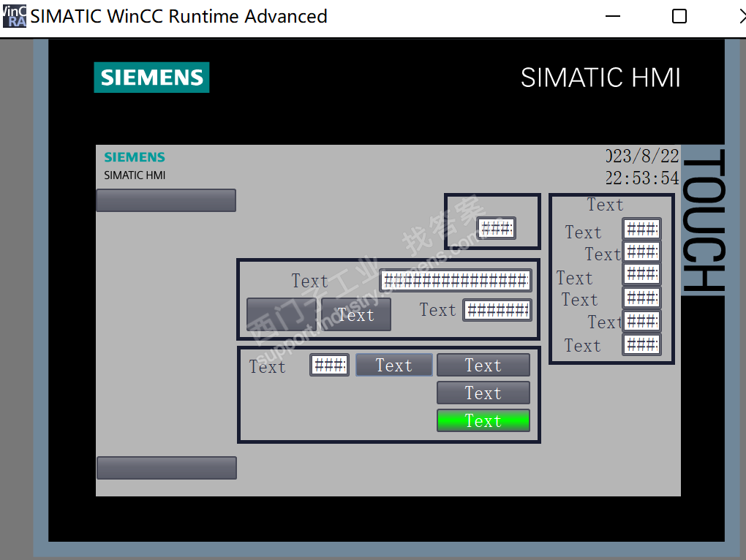Click the blank gray button at the screen bottom

coord(167,468)
